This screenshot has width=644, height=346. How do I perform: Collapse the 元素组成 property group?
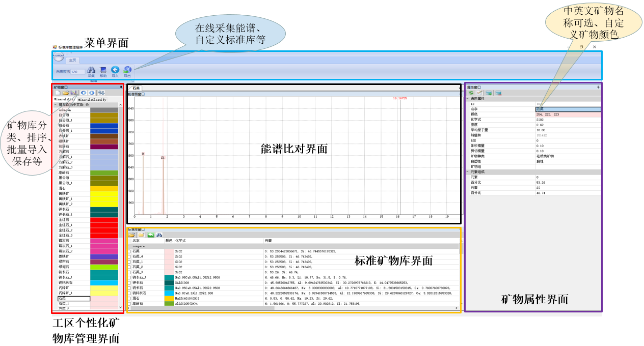467,172
